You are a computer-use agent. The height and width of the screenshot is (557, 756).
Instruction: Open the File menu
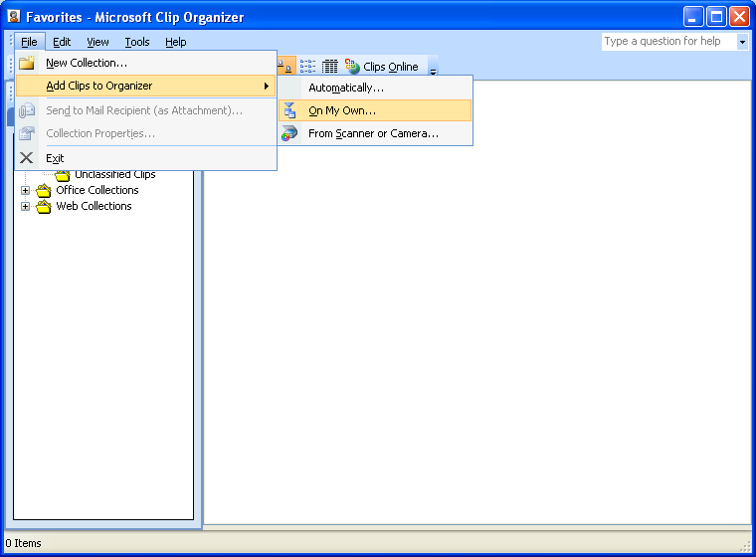click(x=29, y=42)
